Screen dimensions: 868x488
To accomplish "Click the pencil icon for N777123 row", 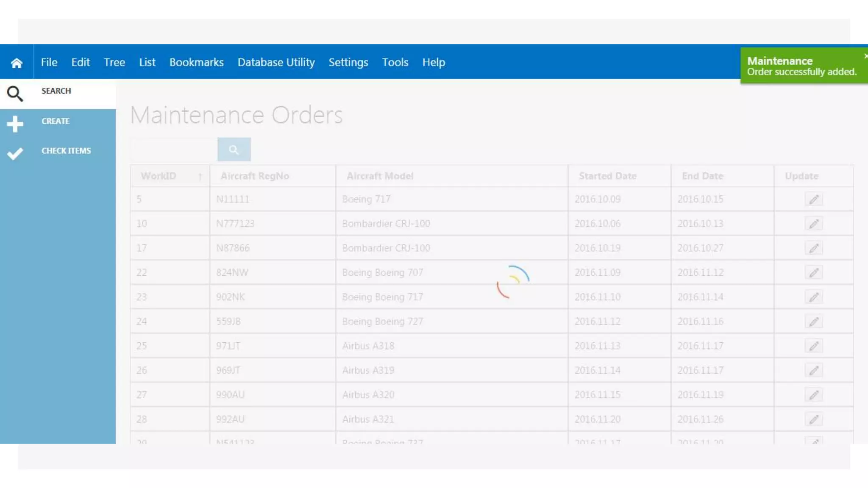I will tap(813, 224).
